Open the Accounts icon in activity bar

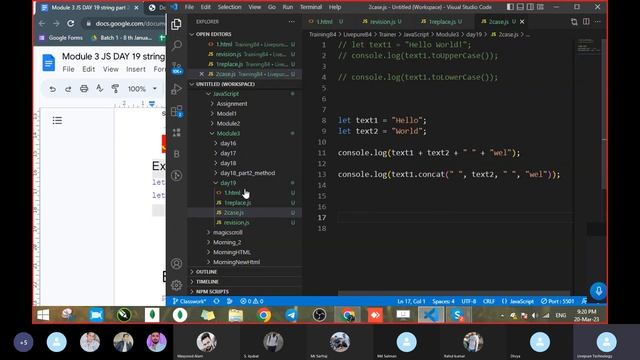coord(176,264)
